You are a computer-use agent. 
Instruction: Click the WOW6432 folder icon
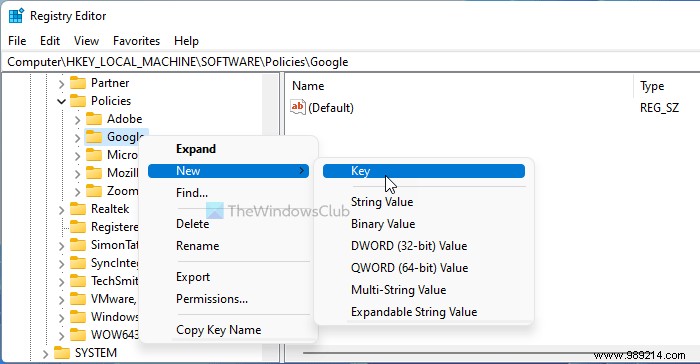point(78,335)
